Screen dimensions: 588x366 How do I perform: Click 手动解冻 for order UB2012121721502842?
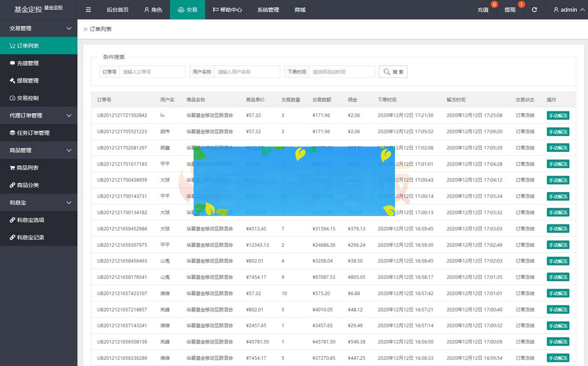click(x=558, y=116)
